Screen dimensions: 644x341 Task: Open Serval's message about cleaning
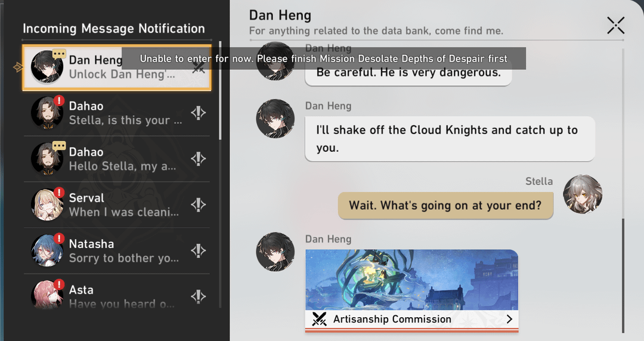117,205
